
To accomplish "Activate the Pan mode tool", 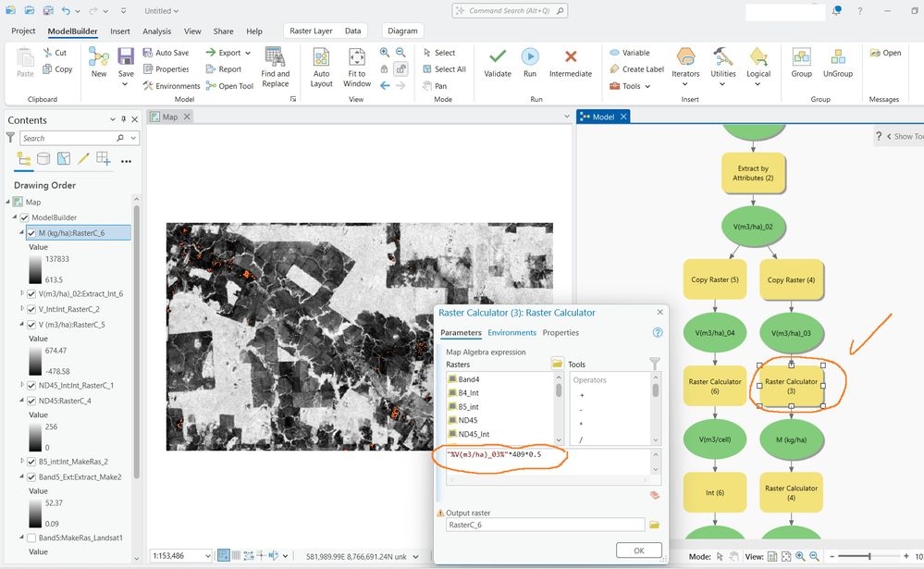I will point(435,86).
